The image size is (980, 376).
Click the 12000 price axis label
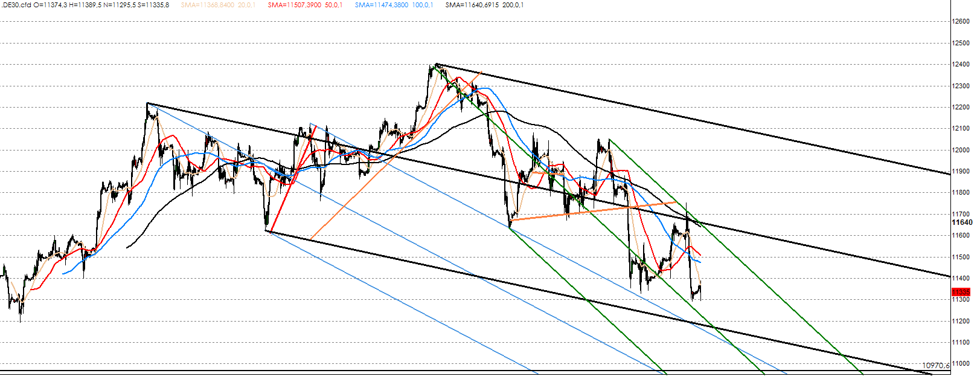click(961, 151)
